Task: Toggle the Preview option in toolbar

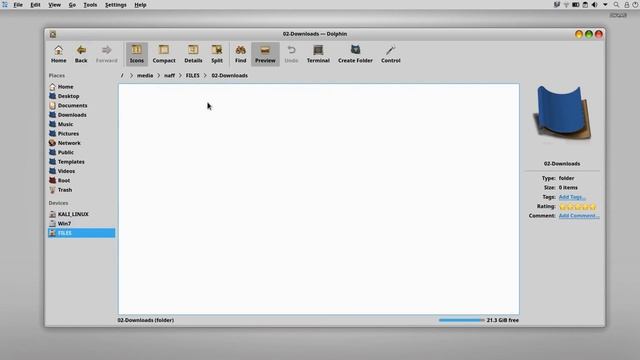Action: pos(265,54)
